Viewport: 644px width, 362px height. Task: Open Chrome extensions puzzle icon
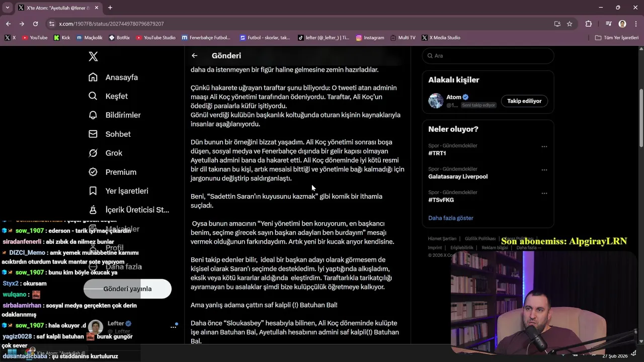pyautogui.click(x=589, y=24)
